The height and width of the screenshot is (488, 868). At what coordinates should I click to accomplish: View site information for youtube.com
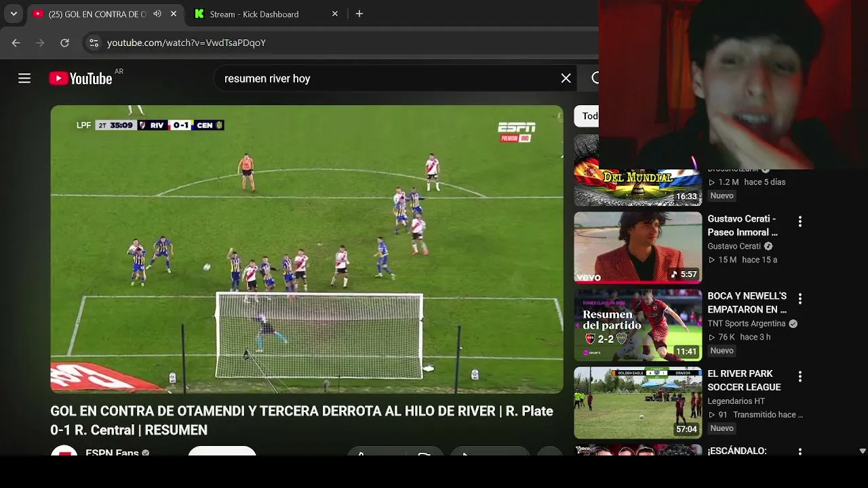94,43
